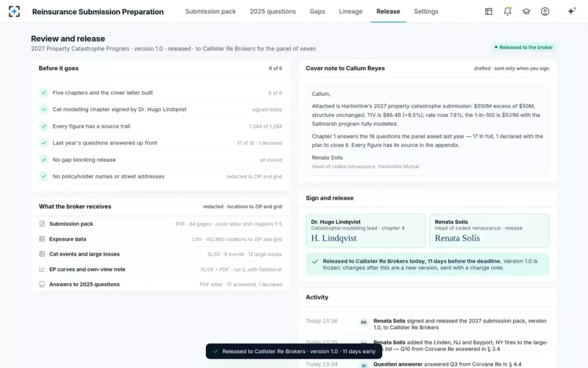Open the Lineage tab
The image size is (588, 368).
(x=351, y=11)
